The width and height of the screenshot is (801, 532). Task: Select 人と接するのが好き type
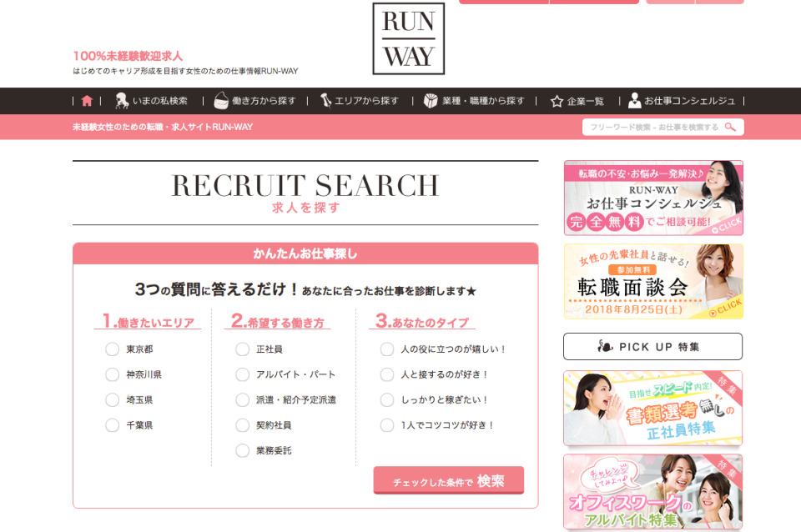coord(387,374)
